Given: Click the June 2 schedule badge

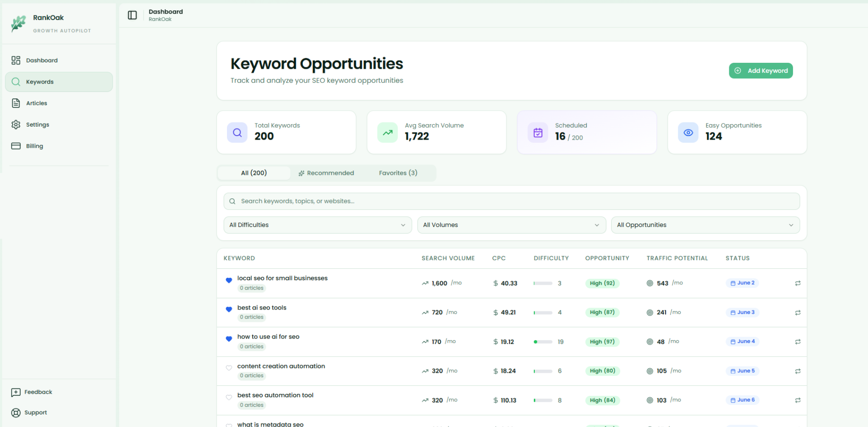Looking at the screenshot, I should coord(742,283).
